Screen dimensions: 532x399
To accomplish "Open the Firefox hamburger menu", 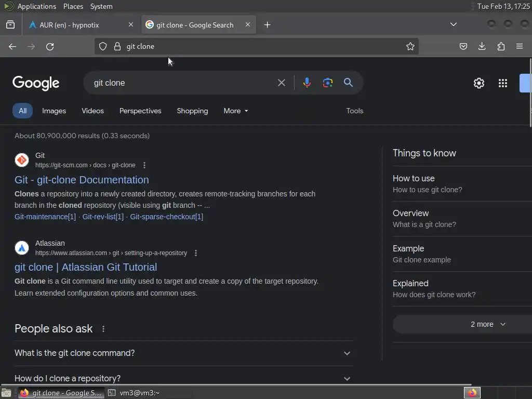I will [x=520, y=46].
